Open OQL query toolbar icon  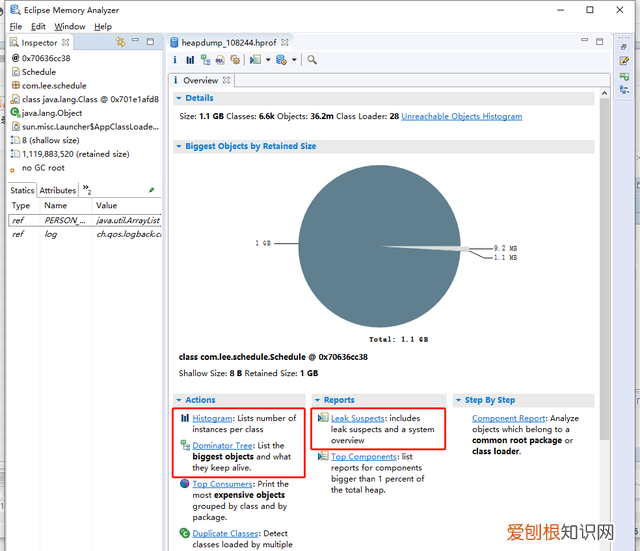[x=220, y=60]
